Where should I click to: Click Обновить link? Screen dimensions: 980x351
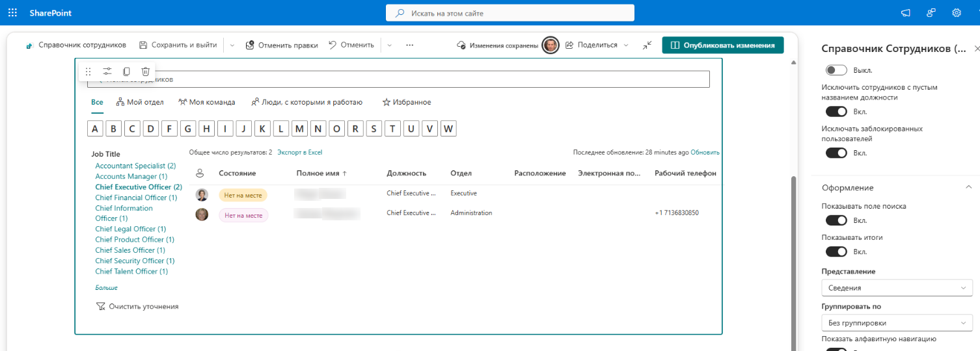click(705, 152)
